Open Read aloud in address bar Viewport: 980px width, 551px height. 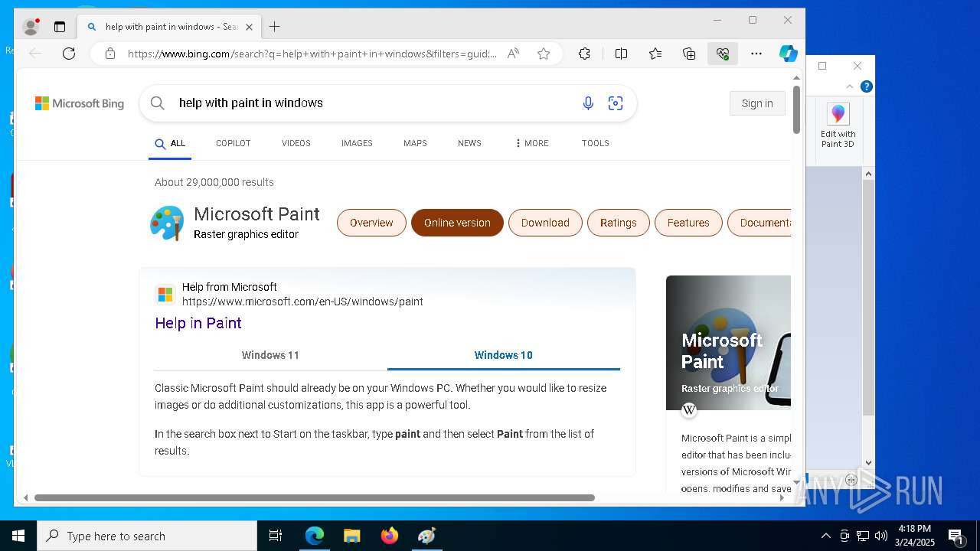514,54
